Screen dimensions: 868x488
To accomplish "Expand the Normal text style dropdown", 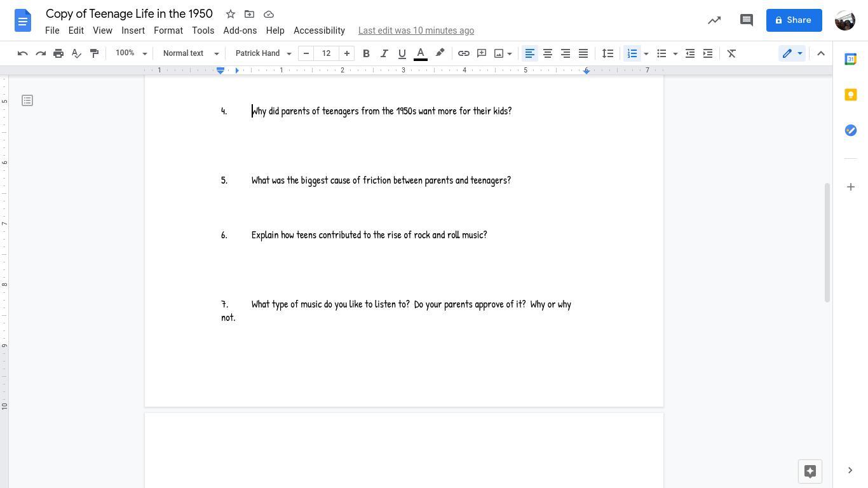I will (x=191, y=53).
